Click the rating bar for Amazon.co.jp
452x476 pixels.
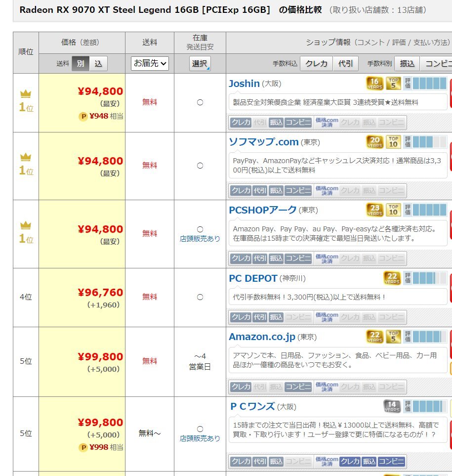coord(425,336)
